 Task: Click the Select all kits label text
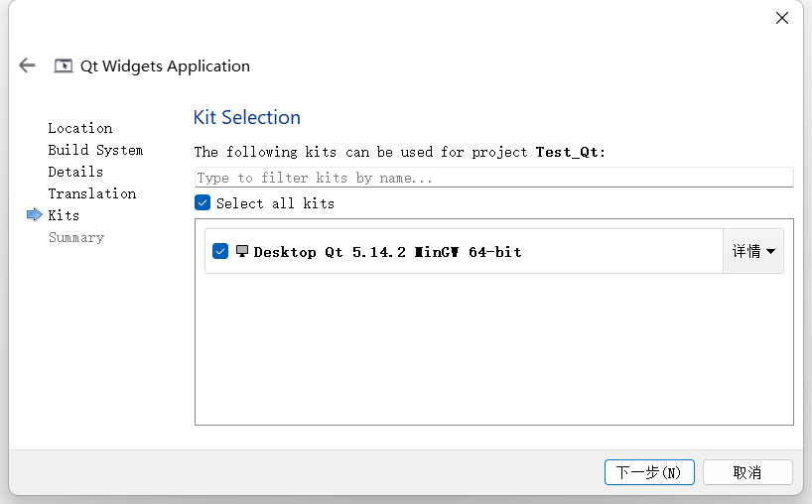point(275,203)
